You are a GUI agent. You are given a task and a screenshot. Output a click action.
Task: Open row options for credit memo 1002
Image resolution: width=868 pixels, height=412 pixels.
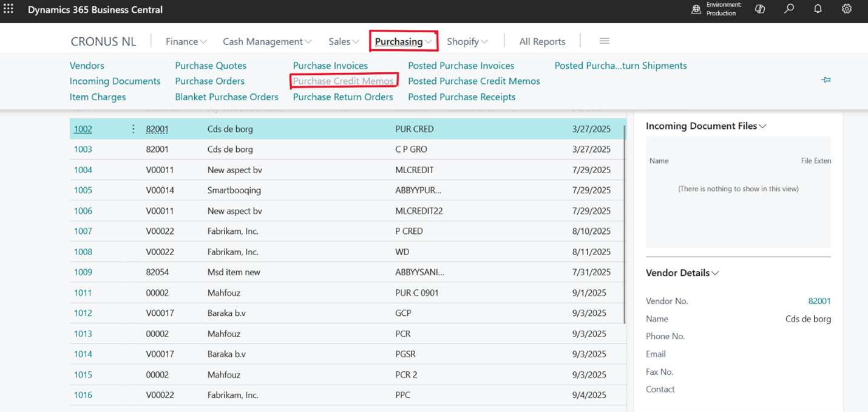tap(134, 129)
